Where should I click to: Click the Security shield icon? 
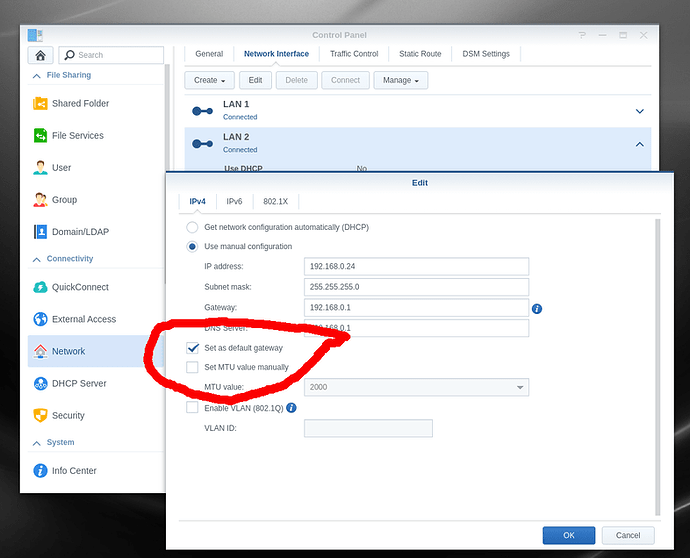[x=40, y=415]
